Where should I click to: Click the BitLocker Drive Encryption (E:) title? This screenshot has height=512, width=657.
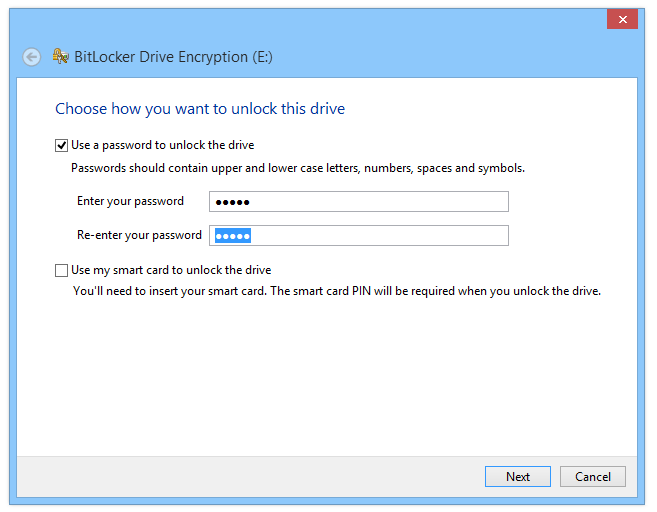pos(173,57)
